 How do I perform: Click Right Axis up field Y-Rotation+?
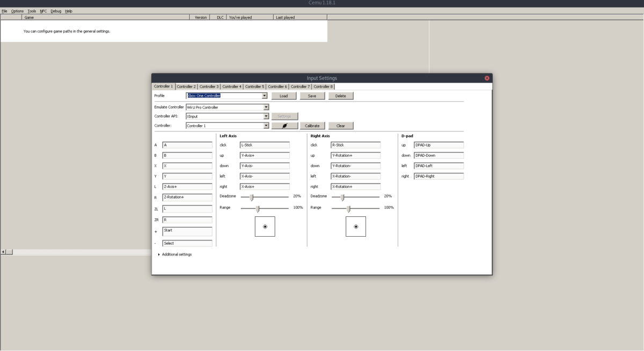pyautogui.click(x=356, y=156)
